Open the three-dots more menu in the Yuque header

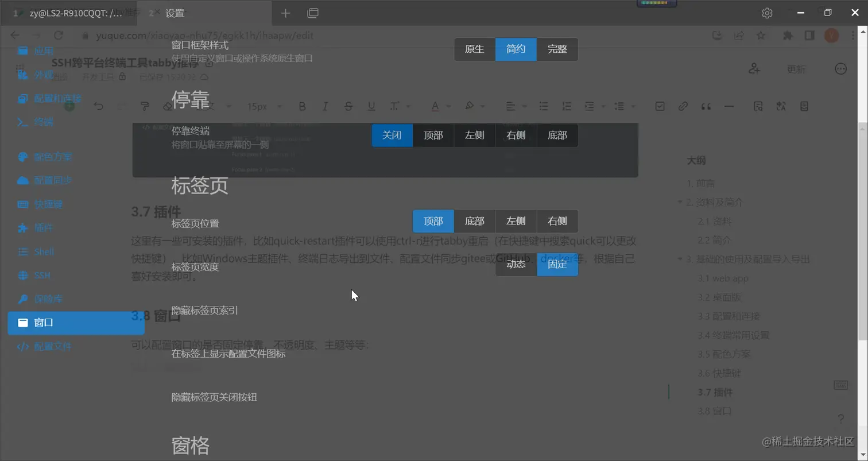point(840,69)
